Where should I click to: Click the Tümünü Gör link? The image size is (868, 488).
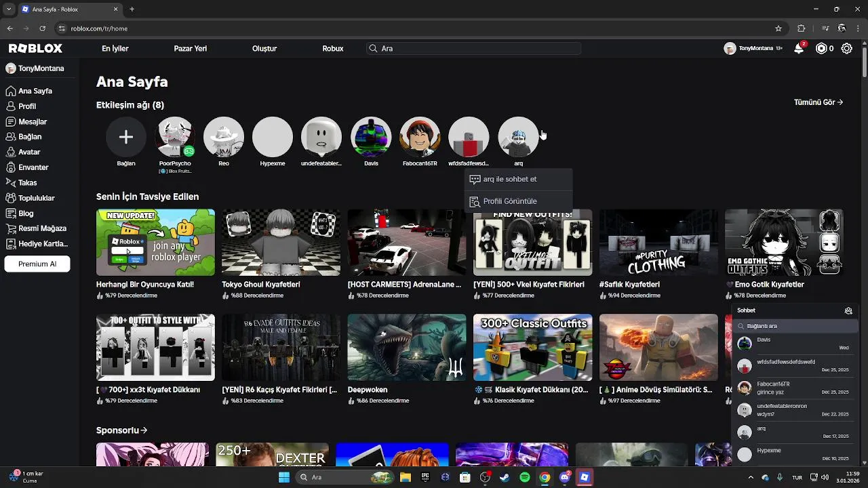818,102
